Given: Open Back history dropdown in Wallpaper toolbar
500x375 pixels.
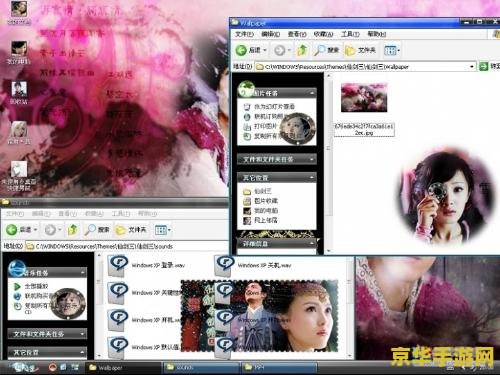Looking at the screenshot, I should point(265,50).
